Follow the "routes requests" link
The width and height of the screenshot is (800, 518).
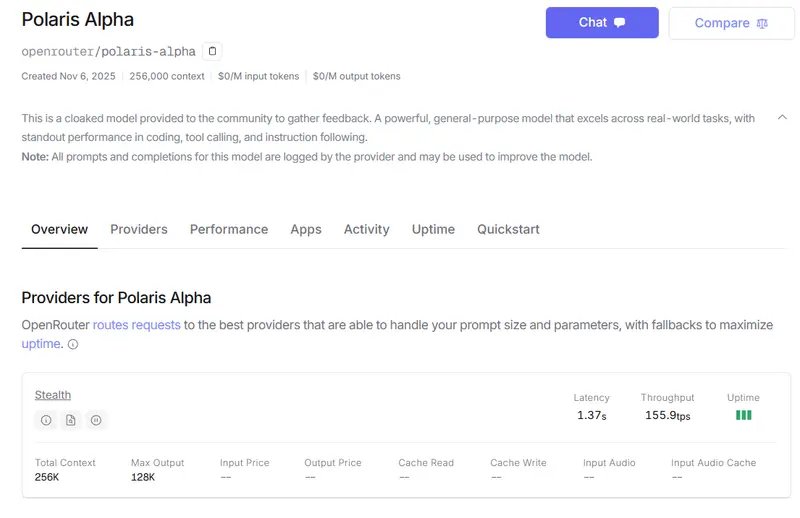point(137,325)
